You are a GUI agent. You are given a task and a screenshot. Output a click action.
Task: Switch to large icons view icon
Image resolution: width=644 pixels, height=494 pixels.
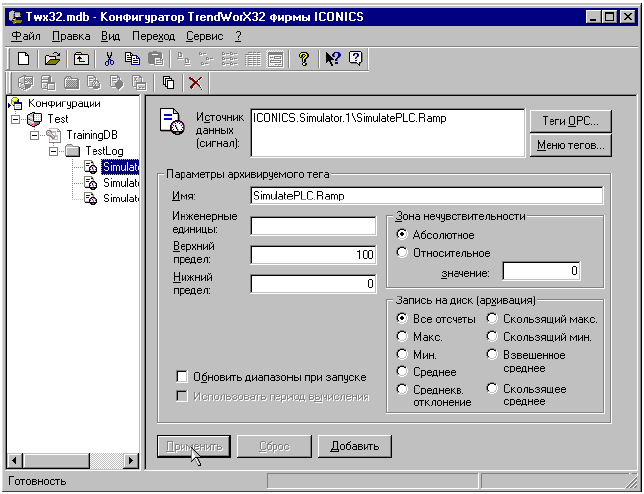[184, 59]
